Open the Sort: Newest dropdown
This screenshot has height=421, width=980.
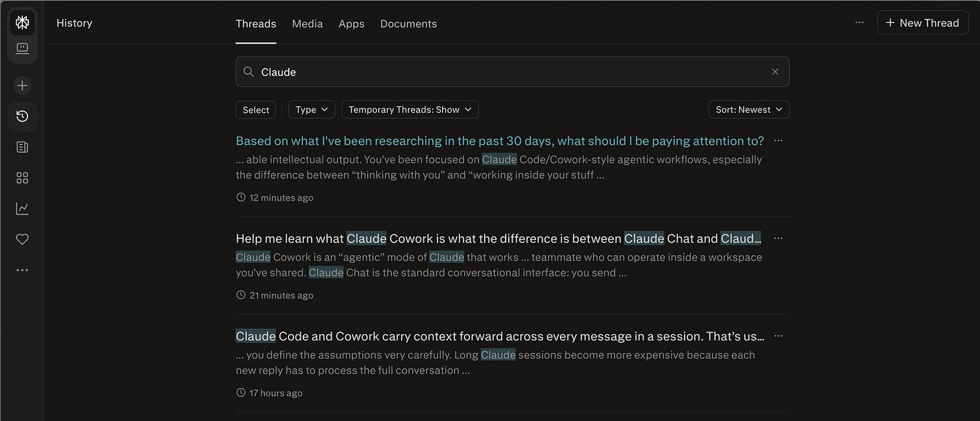click(748, 109)
